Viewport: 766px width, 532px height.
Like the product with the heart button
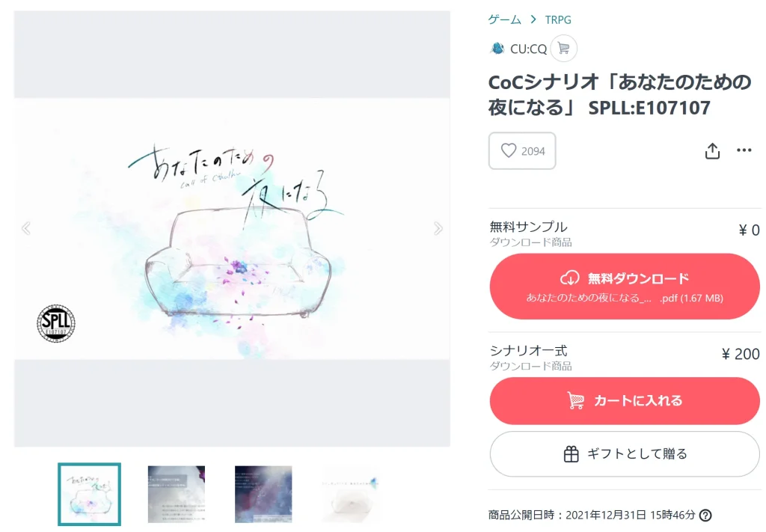[522, 151]
